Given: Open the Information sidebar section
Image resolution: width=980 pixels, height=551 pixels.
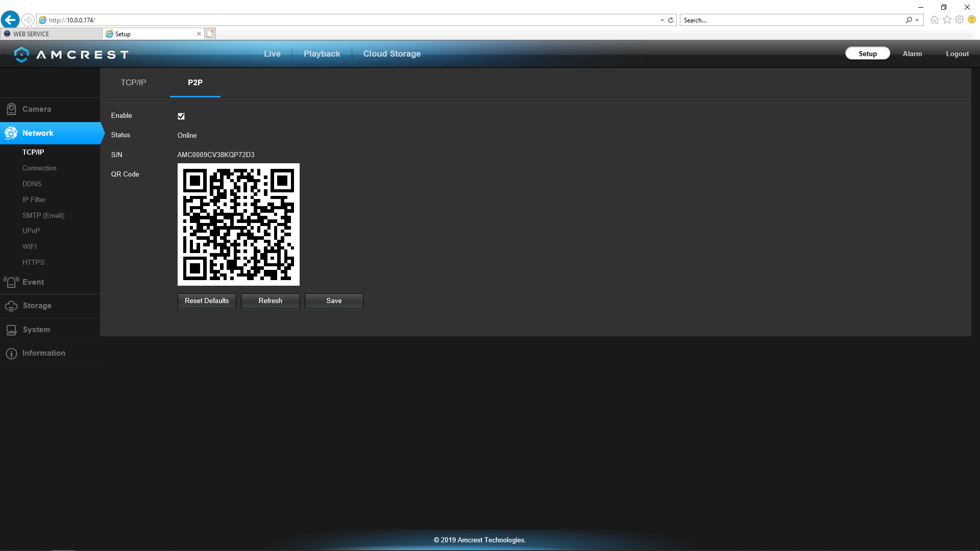Looking at the screenshot, I should [x=50, y=353].
